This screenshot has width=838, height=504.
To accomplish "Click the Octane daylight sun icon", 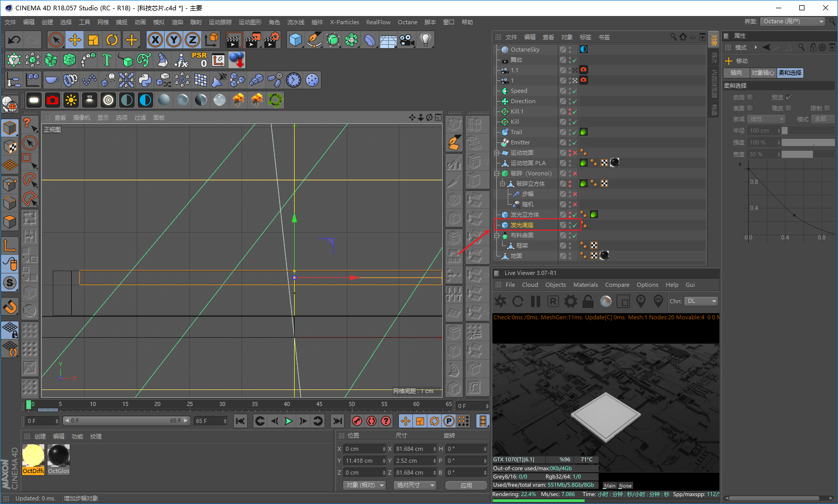I will pyautogui.click(x=71, y=100).
